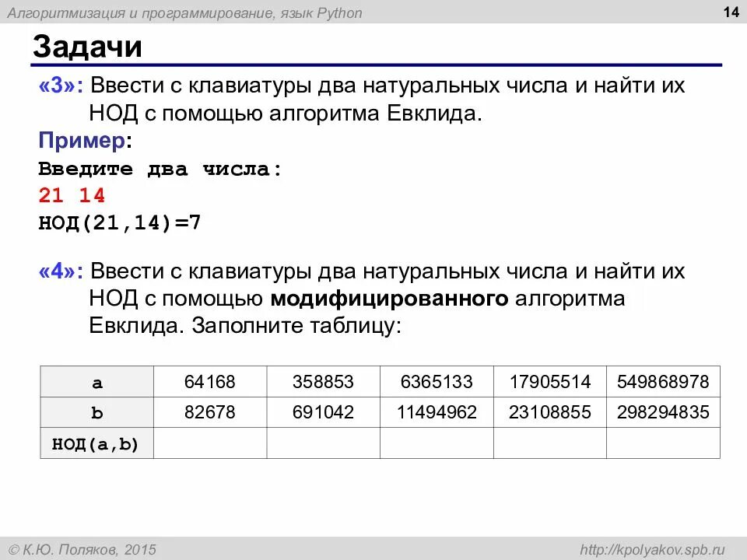Click empty НОД cell under 11494962
747x560 pixels.
pos(437,443)
